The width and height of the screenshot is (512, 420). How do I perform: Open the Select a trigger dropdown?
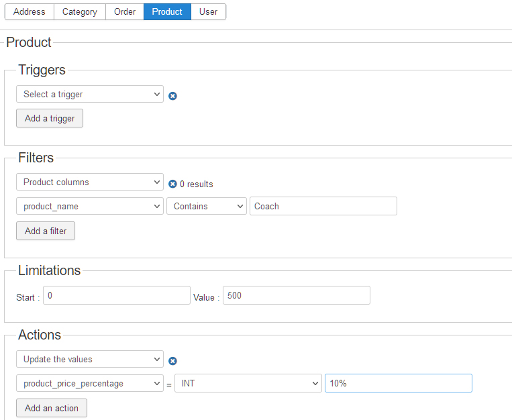(89, 95)
